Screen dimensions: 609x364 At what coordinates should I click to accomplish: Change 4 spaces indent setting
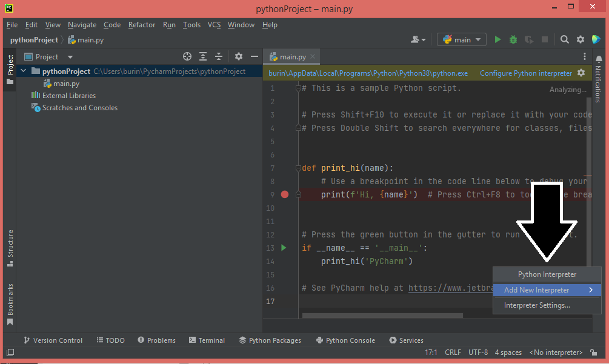[x=508, y=352]
